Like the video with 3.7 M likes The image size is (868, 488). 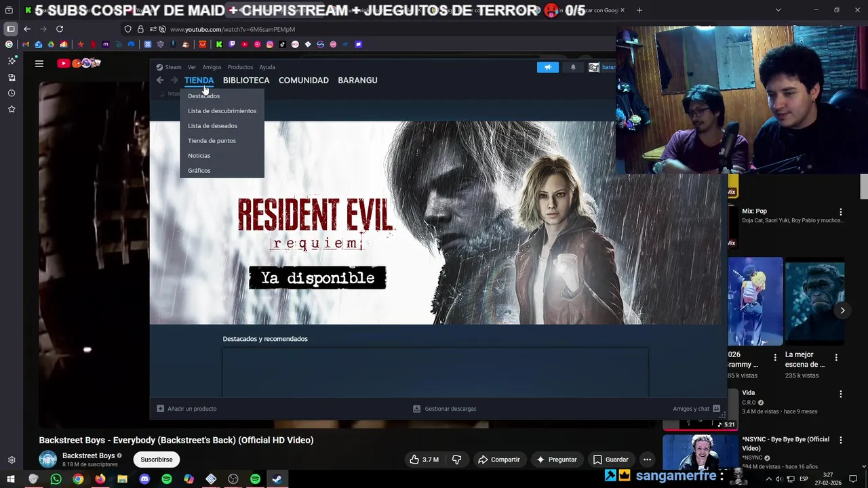point(425,460)
